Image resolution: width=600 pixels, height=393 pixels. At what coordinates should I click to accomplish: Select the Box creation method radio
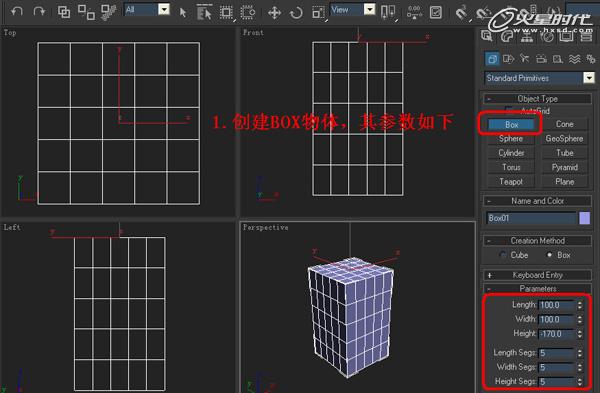(550, 254)
